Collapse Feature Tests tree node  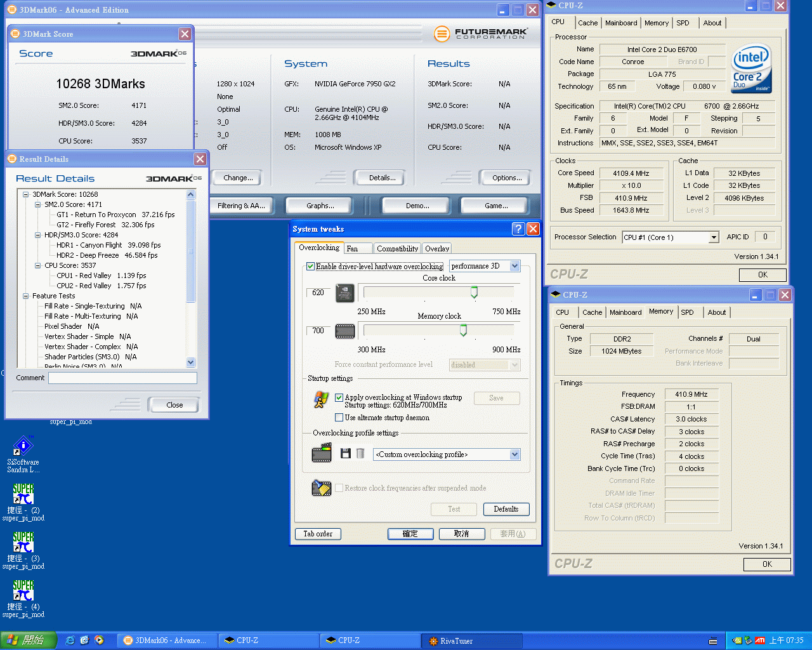pyautogui.click(x=26, y=296)
